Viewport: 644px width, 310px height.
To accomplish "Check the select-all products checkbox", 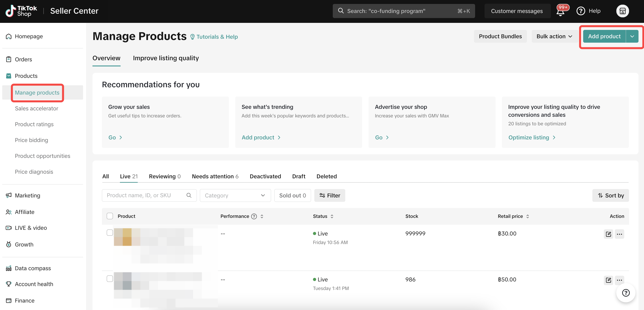I will [110, 216].
